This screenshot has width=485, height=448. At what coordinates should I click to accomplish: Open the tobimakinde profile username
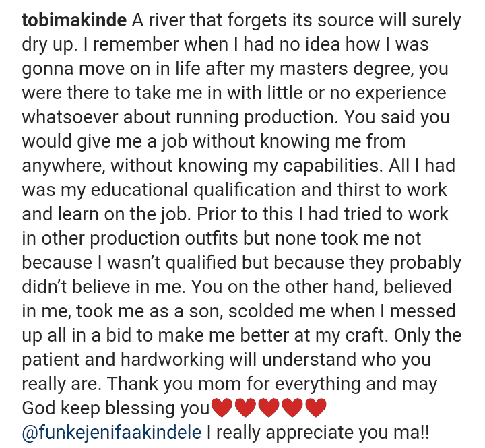74,20
